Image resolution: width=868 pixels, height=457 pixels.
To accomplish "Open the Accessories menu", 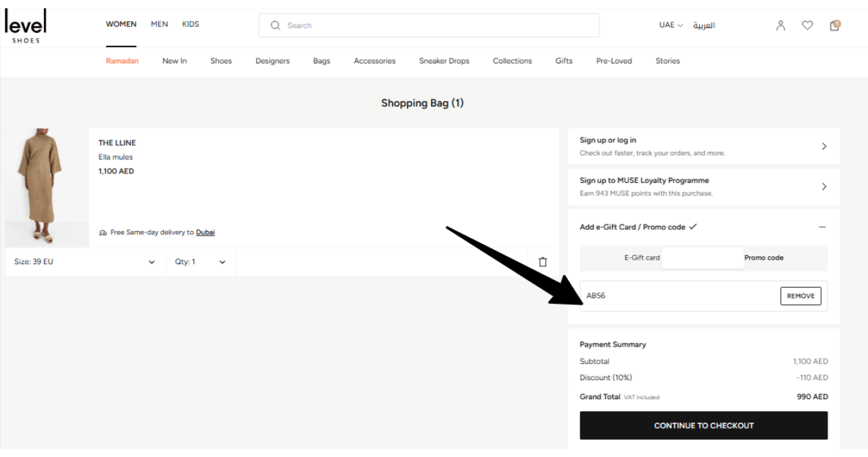I will click(x=374, y=61).
